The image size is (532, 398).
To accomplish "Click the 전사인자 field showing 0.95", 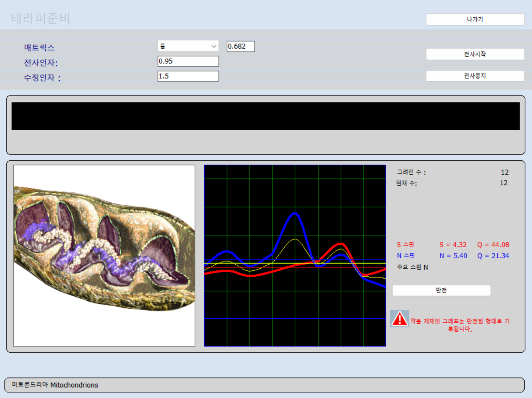I will point(188,61).
